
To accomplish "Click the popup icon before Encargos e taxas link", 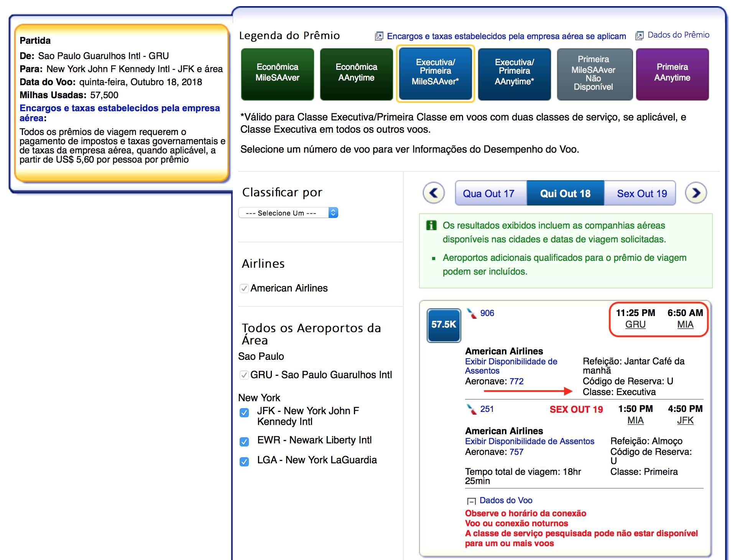I will point(379,36).
